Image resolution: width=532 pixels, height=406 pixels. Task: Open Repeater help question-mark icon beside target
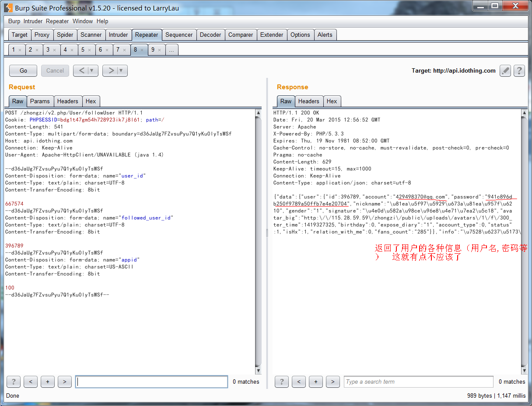pos(519,70)
